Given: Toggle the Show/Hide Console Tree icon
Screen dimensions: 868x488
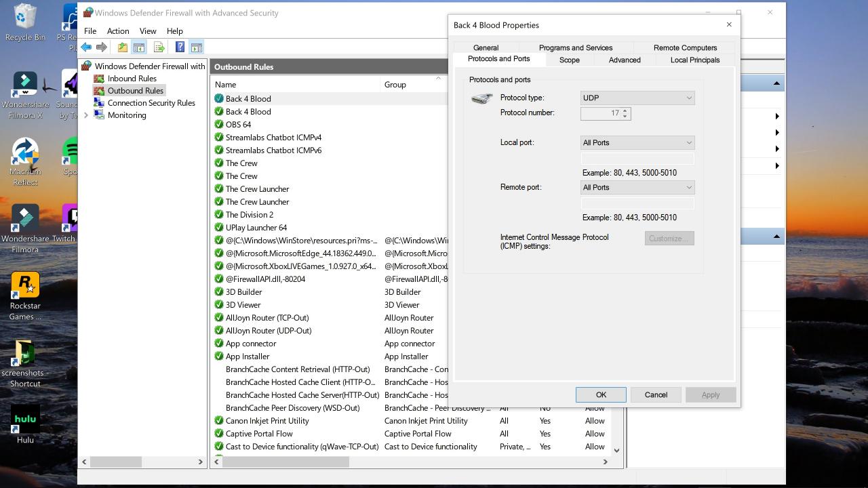Looking at the screenshot, I should (139, 47).
